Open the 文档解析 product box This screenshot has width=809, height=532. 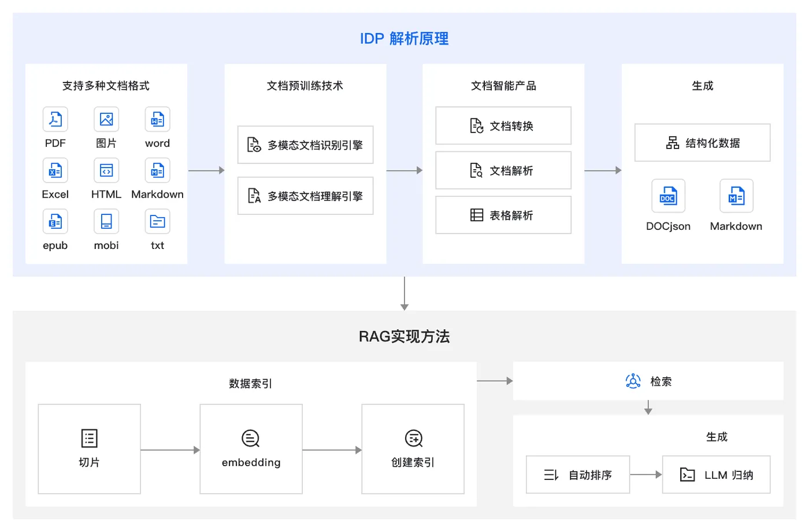click(503, 170)
